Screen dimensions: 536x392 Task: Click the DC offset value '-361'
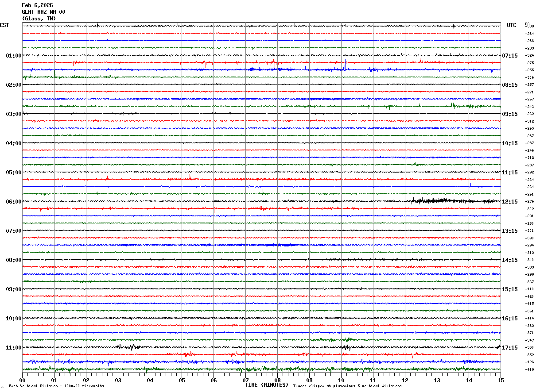click(529, 311)
